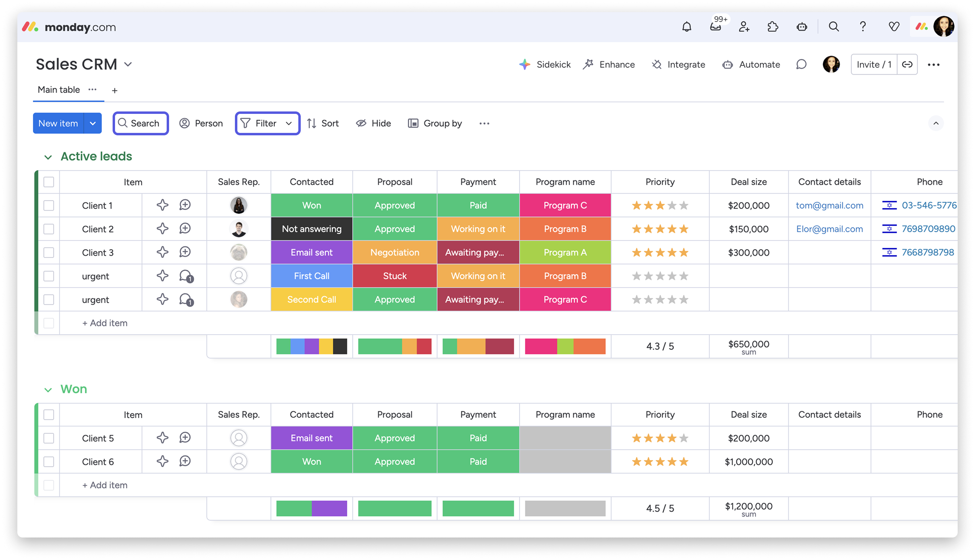Click the top bar search magnifier icon
Screen dimensions: 975x560
pyautogui.click(x=833, y=27)
